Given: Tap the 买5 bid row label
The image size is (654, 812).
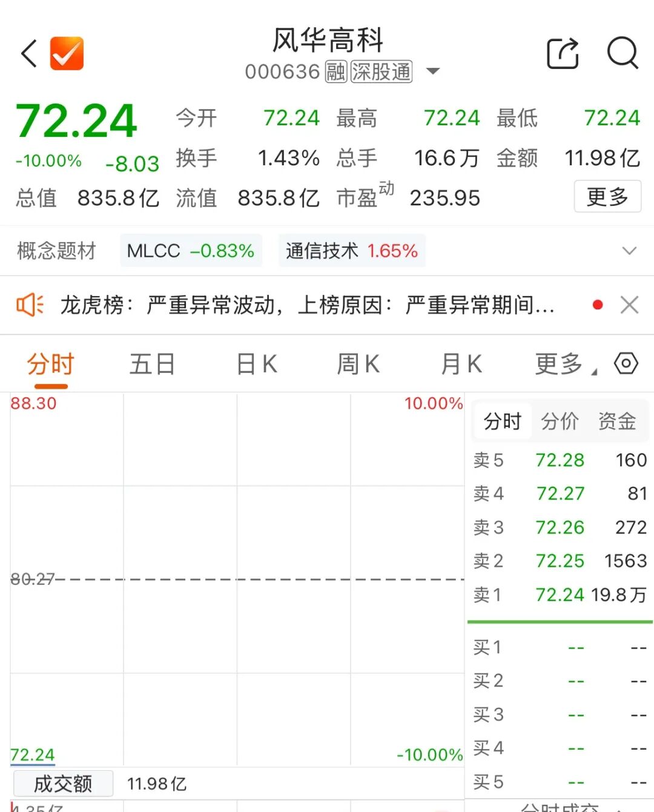Looking at the screenshot, I should [x=488, y=782].
